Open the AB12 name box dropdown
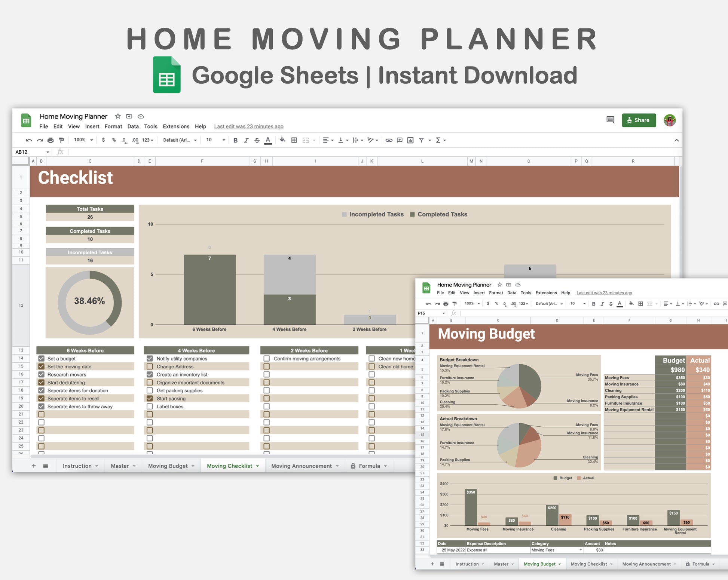The image size is (728, 580). click(48, 152)
